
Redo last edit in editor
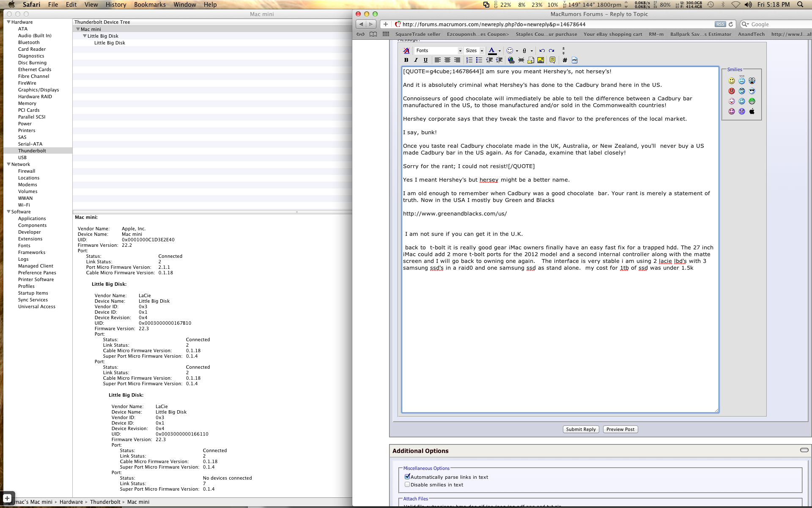tap(551, 51)
